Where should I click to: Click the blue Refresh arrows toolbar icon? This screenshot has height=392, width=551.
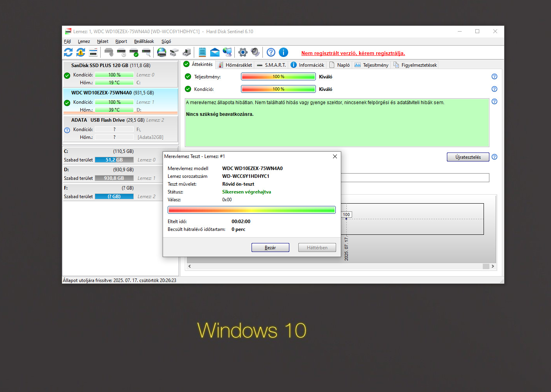68,52
